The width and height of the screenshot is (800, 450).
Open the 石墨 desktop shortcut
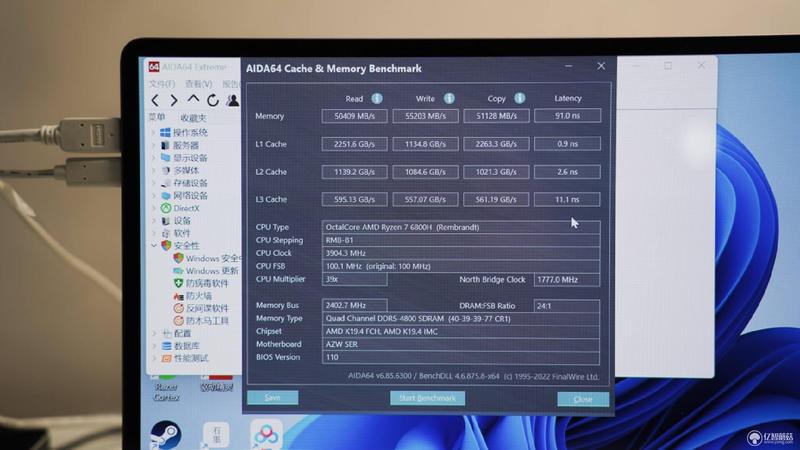[216, 436]
